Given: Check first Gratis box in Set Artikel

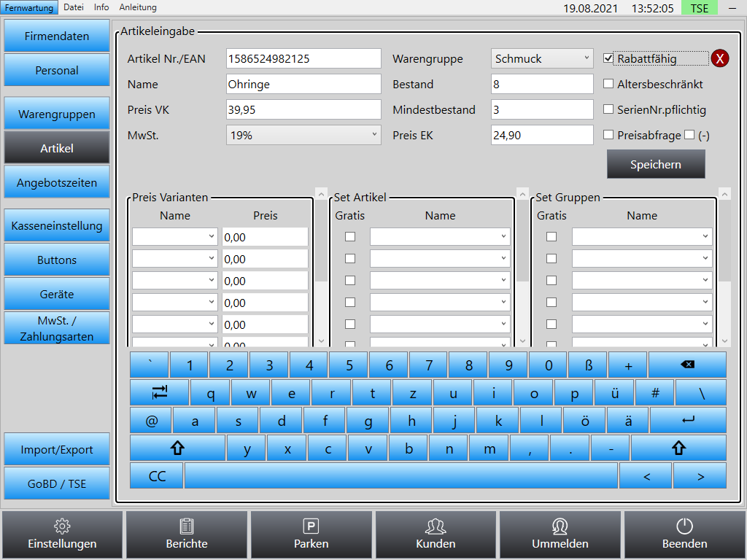Looking at the screenshot, I should tap(350, 237).
